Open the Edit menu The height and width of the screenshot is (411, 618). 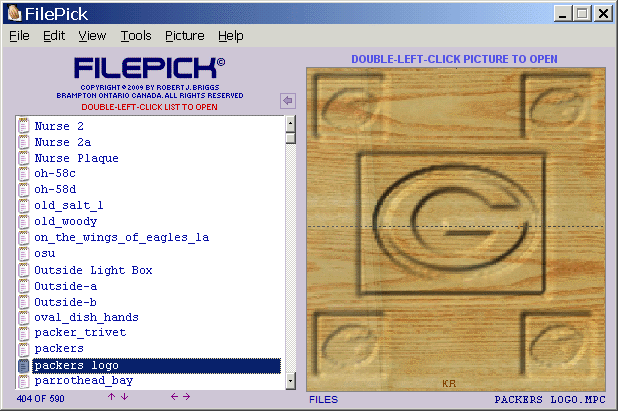pyautogui.click(x=54, y=36)
